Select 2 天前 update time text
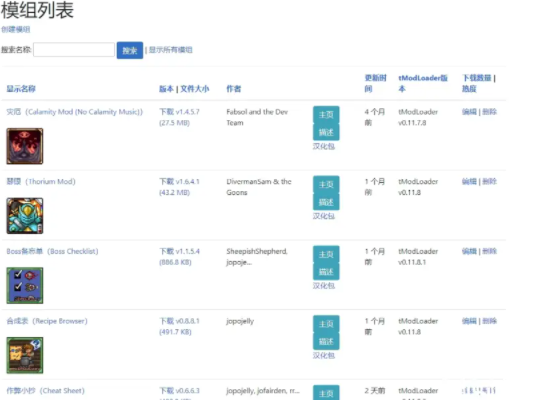 [x=375, y=391]
